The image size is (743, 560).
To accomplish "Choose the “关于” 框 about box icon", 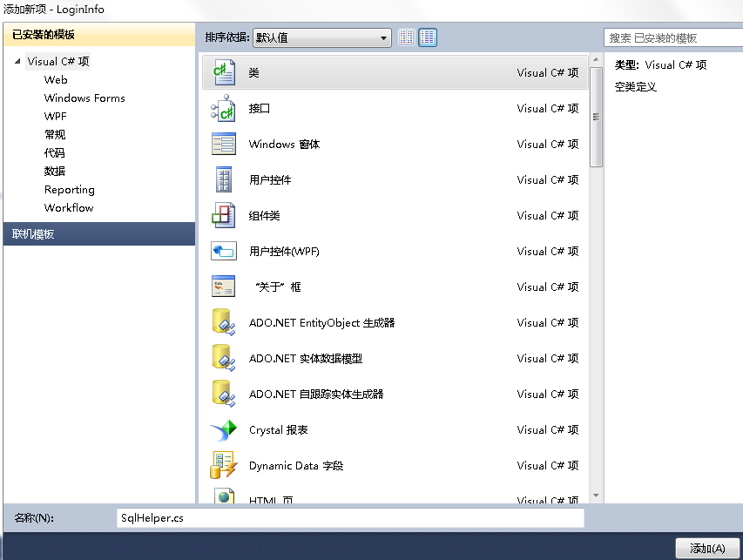I will pyautogui.click(x=223, y=287).
